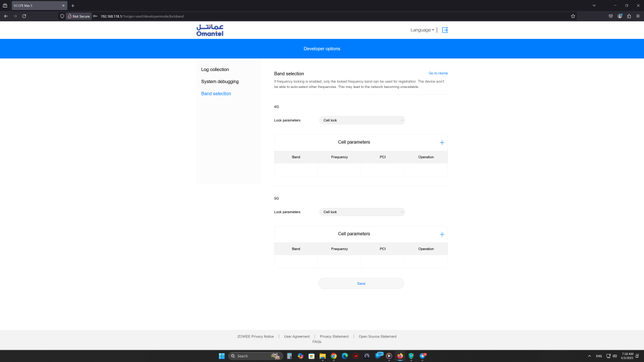Open Google Chrome from the taskbar
The width and height of the screenshot is (644, 362).
tap(334, 356)
